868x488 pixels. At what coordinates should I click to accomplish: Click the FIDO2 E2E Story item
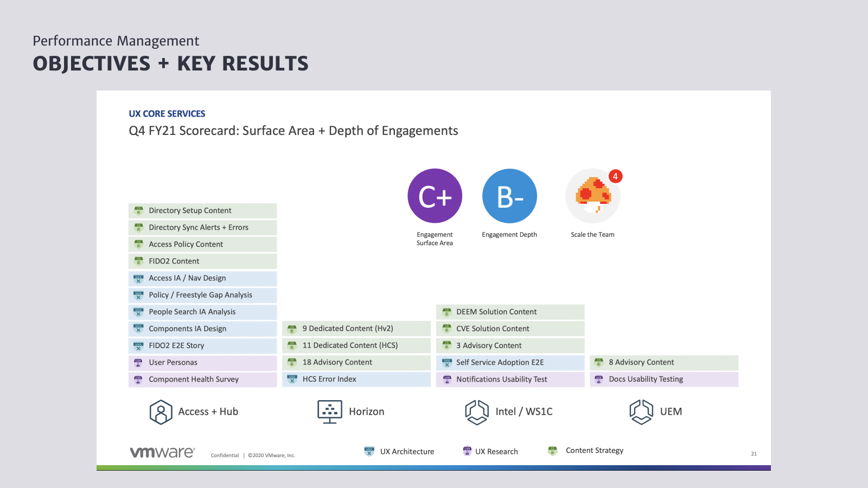pos(202,346)
